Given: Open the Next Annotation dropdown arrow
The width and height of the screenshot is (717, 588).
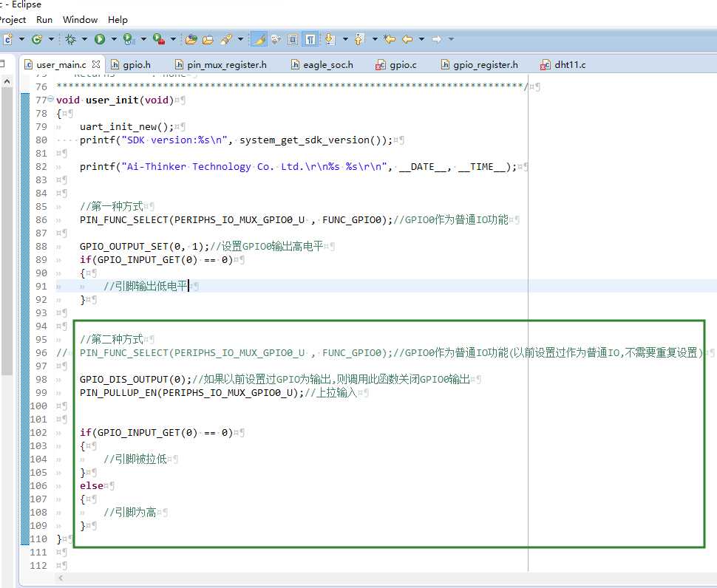Looking at the screenshot, I should tap(345, 40).
